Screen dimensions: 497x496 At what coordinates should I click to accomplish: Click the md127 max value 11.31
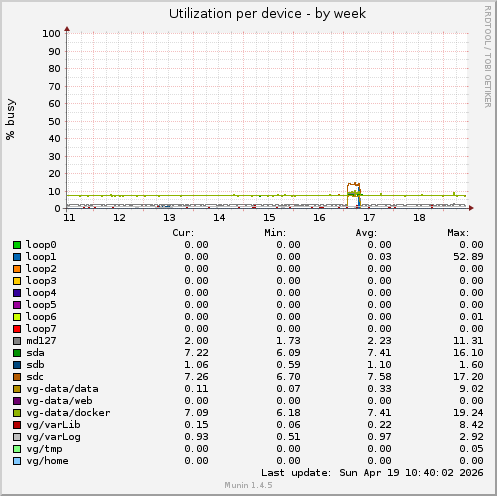coord(468,341)
